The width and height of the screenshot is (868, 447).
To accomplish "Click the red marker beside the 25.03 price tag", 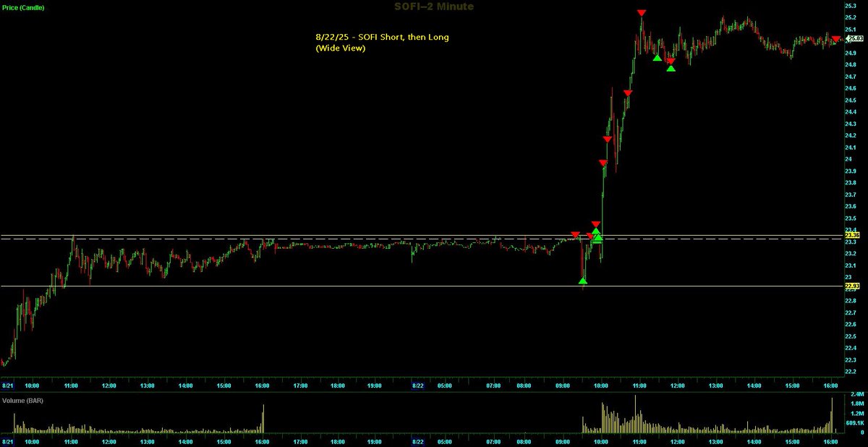I will (x=836, y=39).
